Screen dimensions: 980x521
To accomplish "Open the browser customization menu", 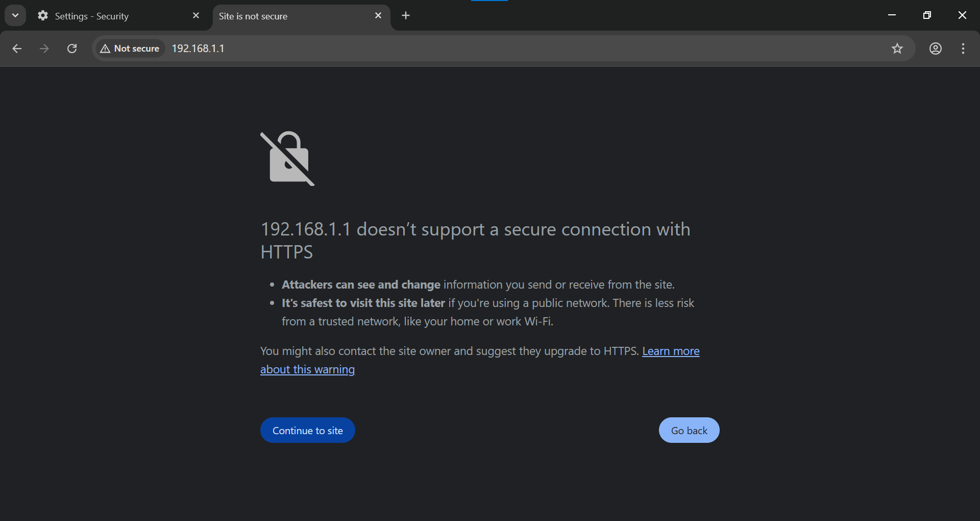I will coord(963,49).
